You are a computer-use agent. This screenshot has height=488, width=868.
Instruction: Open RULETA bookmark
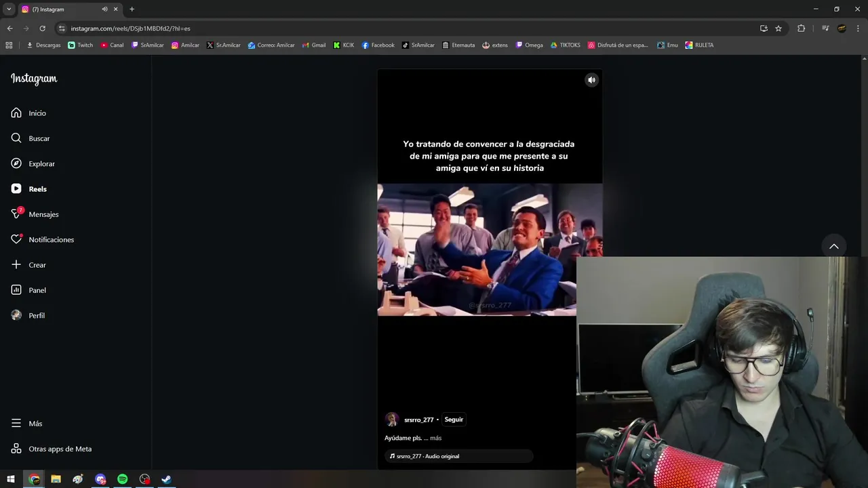(699, 45)
